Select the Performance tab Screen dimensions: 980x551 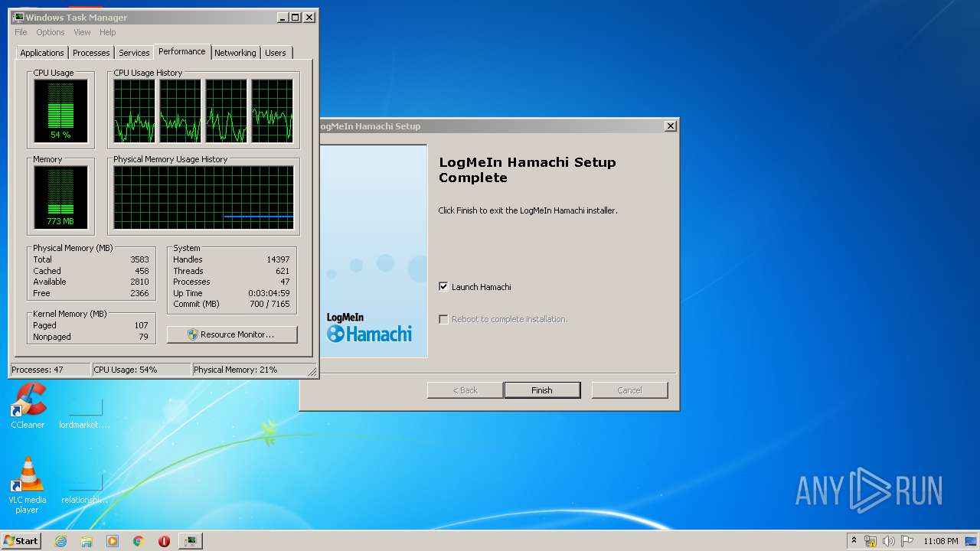pos(182,51)
